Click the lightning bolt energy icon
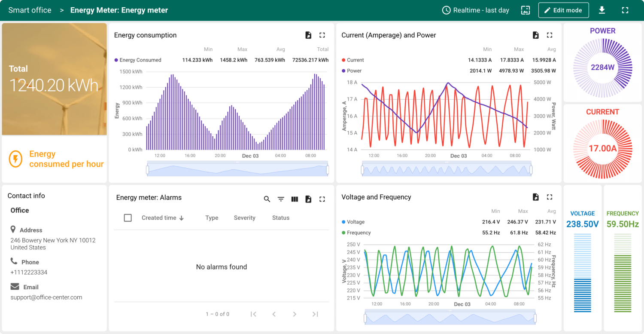644x334 pixels. pos(15,159)
